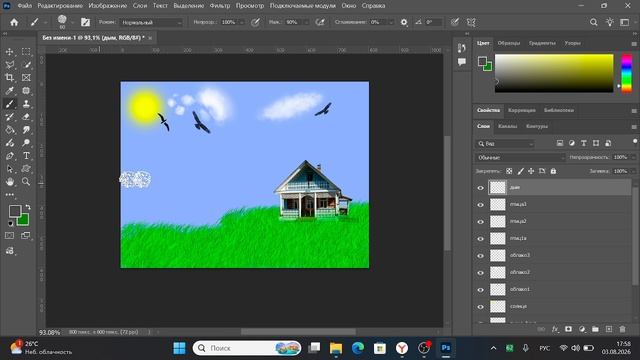Image resolution: width=640 pixels, height=360 pixels.
Task: Open the Файл menu
Action: click(x=24, y=6)
